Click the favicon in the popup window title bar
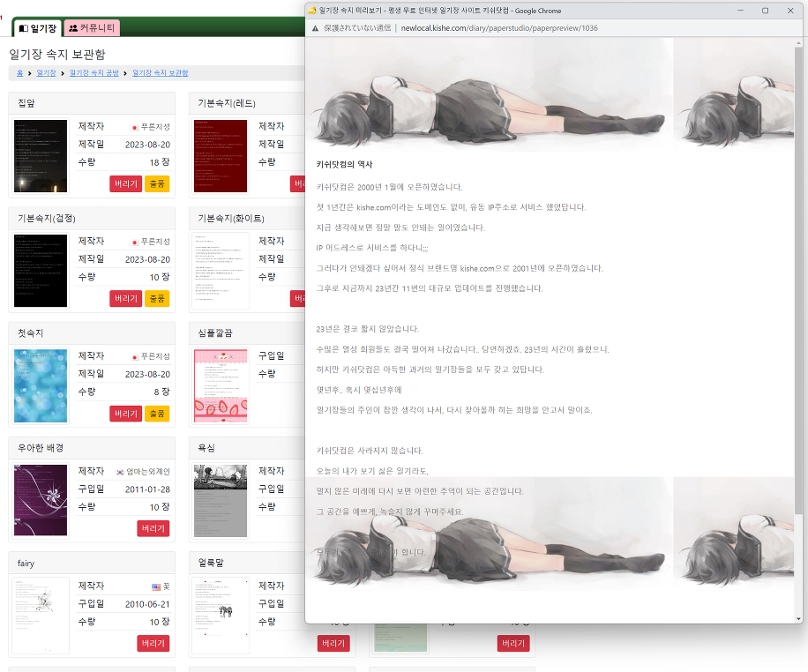This screenshot has width=808, height=672. [311, 11]
